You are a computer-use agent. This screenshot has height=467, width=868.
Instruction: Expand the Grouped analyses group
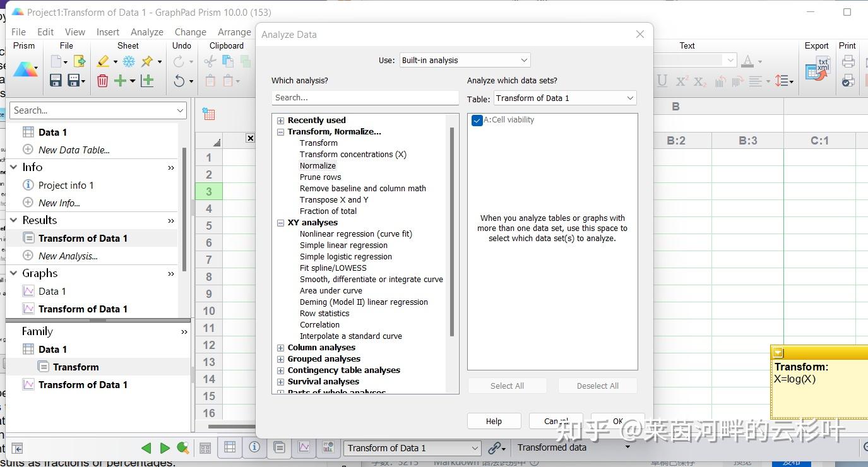280,359
